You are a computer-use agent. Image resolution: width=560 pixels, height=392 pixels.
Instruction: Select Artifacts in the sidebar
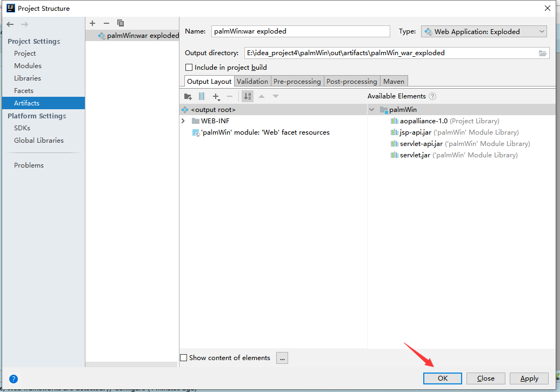(x=43, y=103)
